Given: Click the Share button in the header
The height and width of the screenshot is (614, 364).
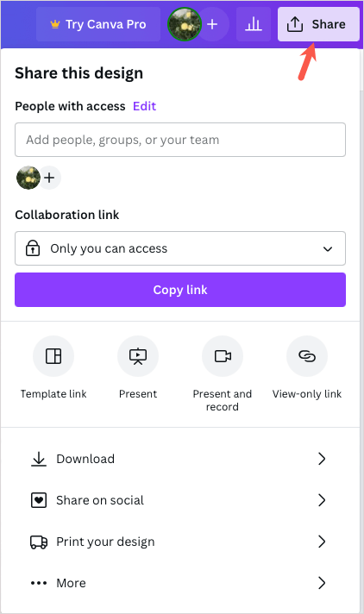Looking at the screenshot, I should 318,24.
